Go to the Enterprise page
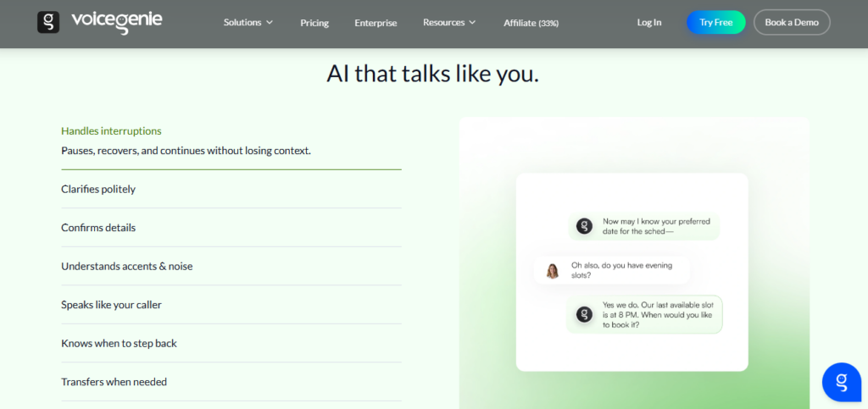The width and height of the screenshot is (868, 409). (x=376, y=23)
